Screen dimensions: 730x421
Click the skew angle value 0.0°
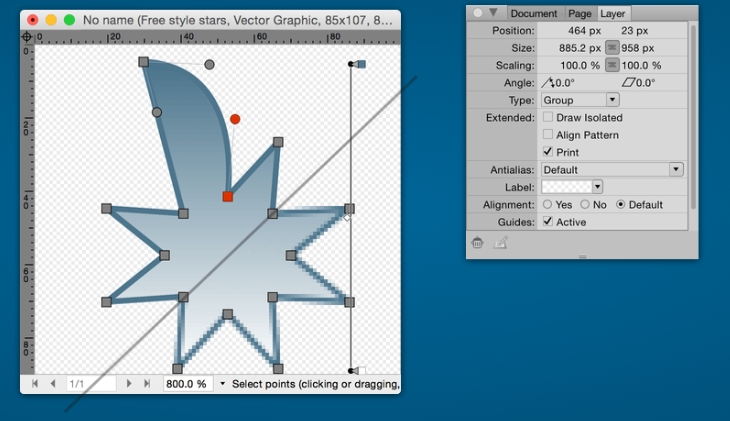click(x=646, y=83)
